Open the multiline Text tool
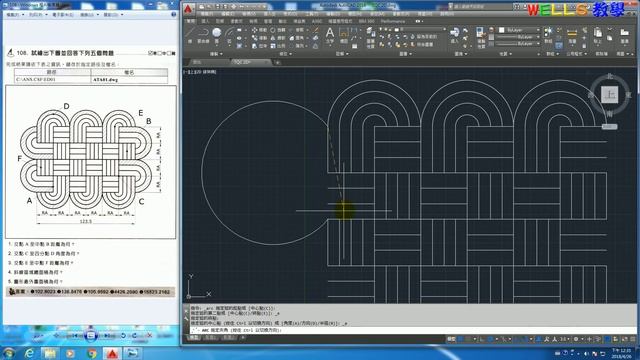Viewport: 640px width, 360px height. coord(330,35)
